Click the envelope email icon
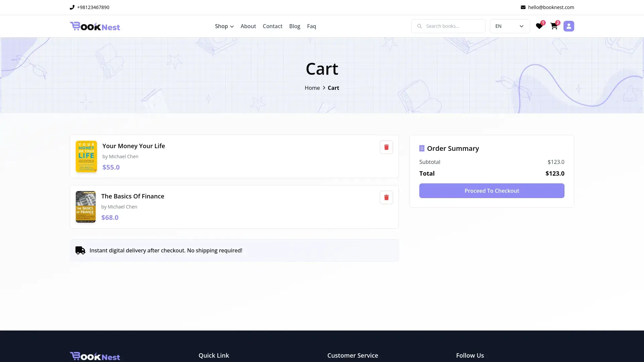Viewport: 644px width, 362px height. 523,7
